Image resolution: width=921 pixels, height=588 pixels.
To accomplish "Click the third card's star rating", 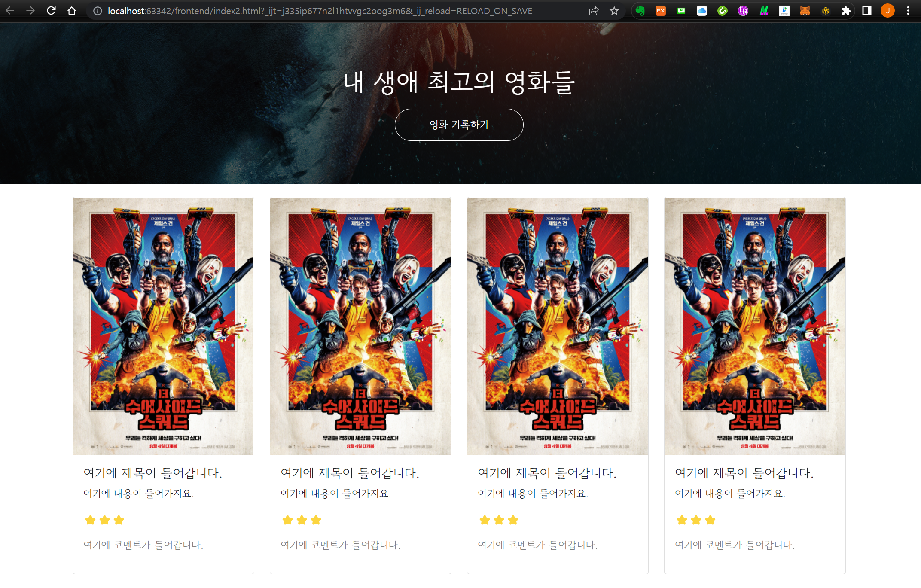I will pyautogui.click(x=499, y=520).
